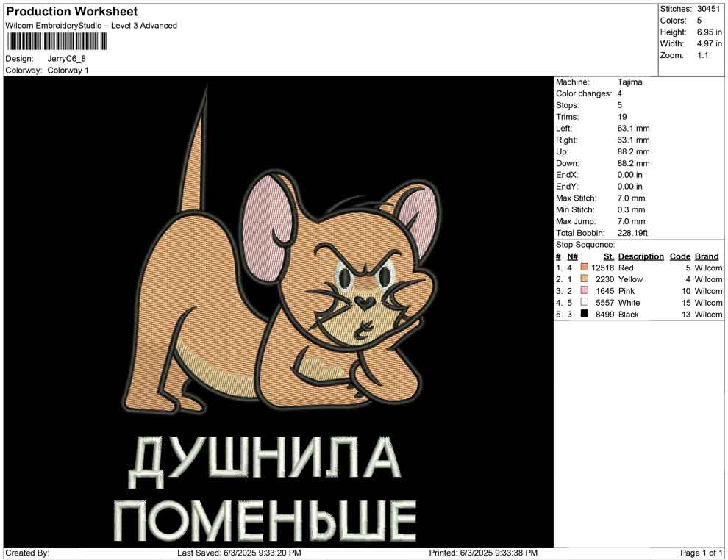Click the 'Created By:' footer label
The image size is (728, 560).
(x=27, y=553)
